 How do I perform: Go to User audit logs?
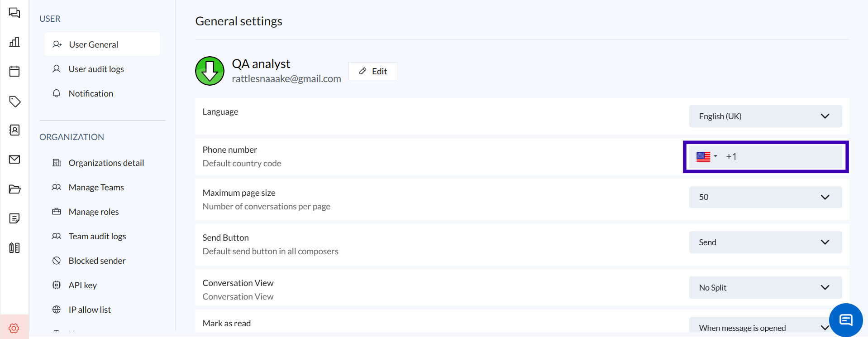(96, 69)
